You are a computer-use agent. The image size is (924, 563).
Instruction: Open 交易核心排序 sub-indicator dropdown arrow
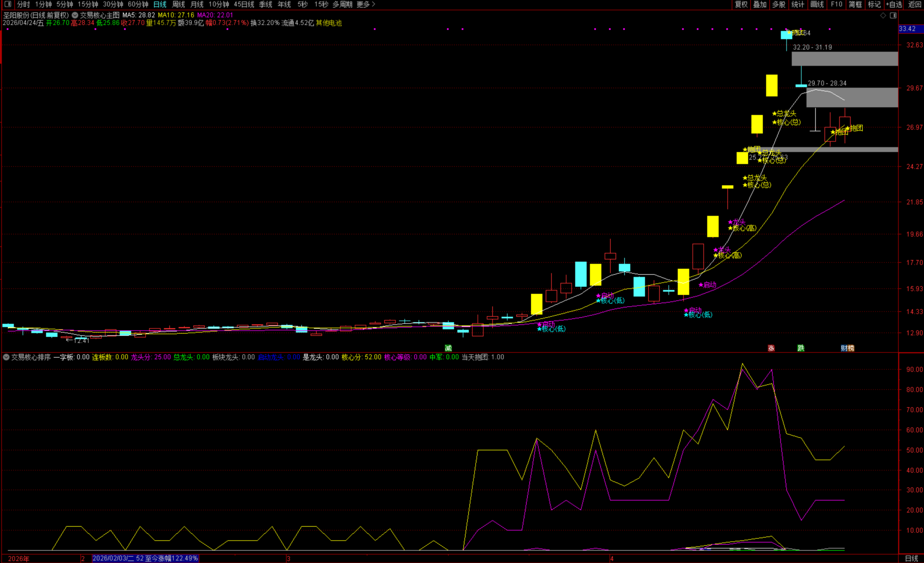coord(6,357)
